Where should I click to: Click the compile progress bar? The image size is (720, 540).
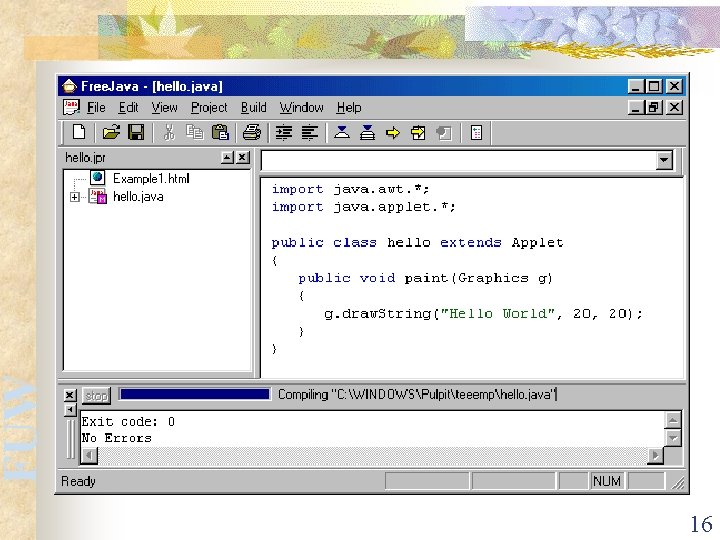point(194,394)
